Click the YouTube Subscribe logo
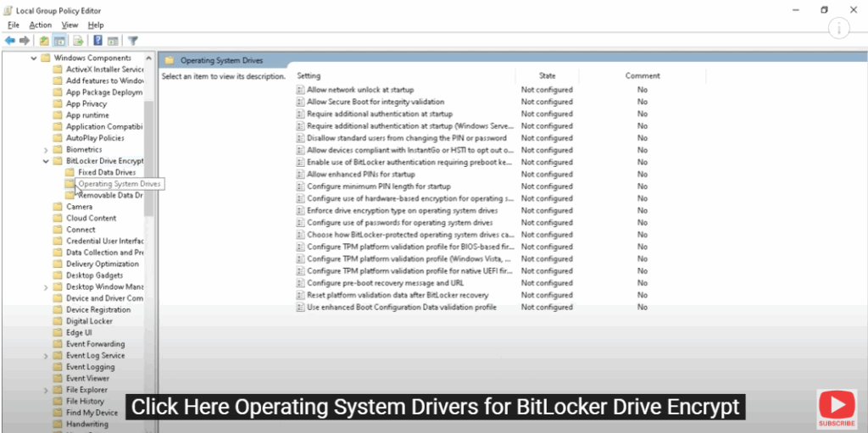Image resolution: width=868 pixels, height=433 pixels. pos(837,408)
